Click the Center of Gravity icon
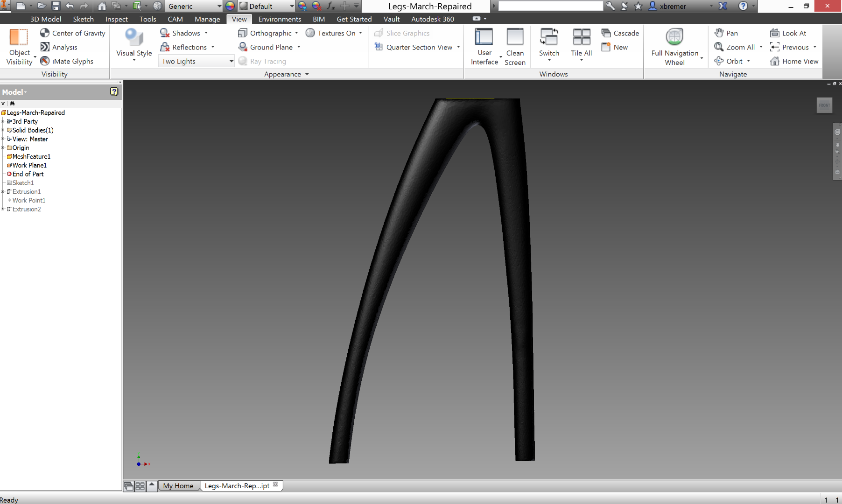 [45, 33]
